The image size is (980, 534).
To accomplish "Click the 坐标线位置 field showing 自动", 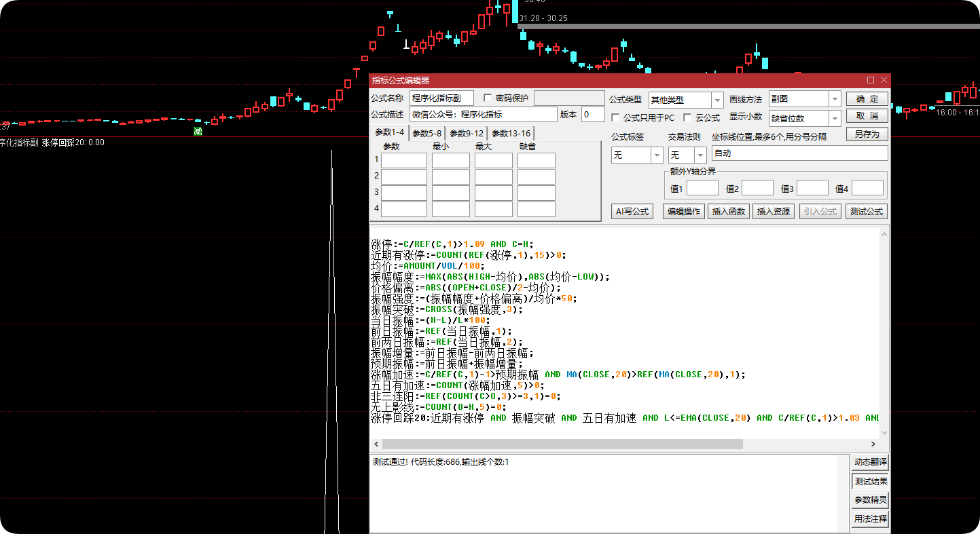I will click(x=799, y=153).
